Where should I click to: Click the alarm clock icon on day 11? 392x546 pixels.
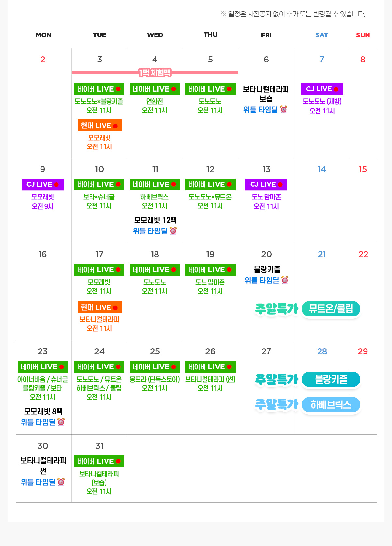(173, 231)
